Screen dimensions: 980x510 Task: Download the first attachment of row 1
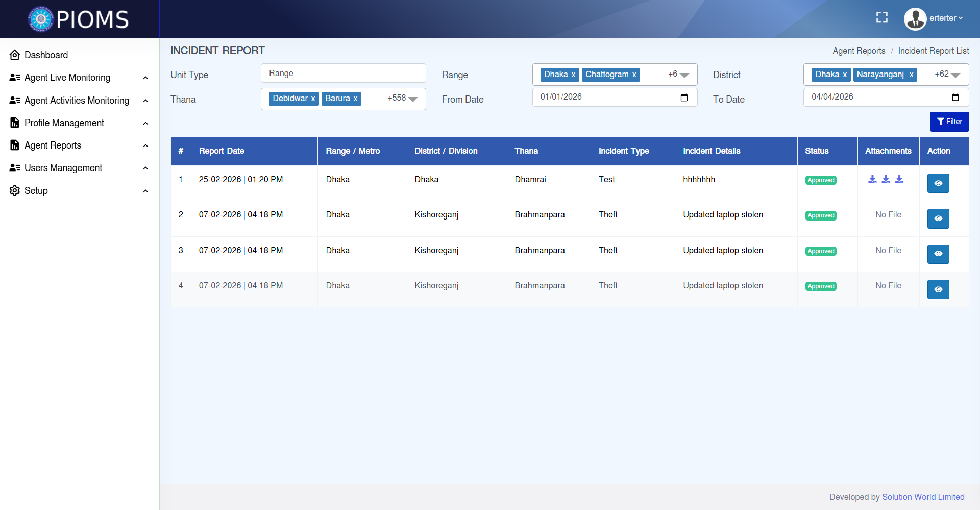(x=872, y=180)
